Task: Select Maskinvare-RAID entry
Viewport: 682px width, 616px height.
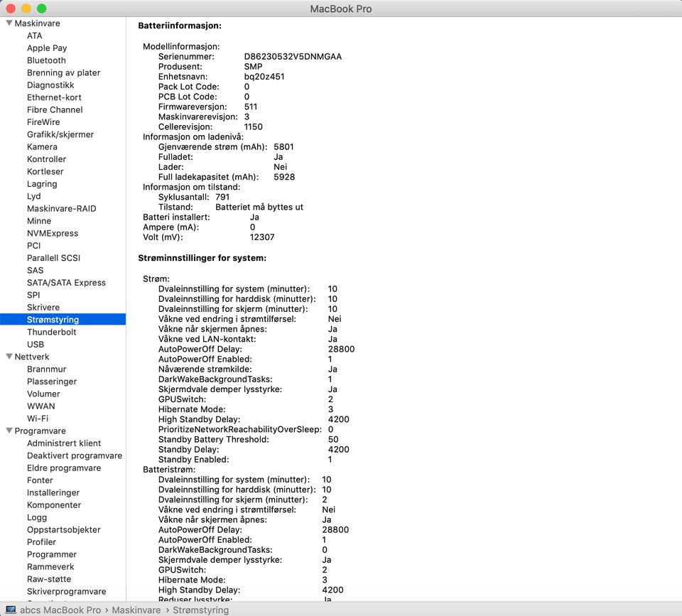Action: click(x=62, y=208)
